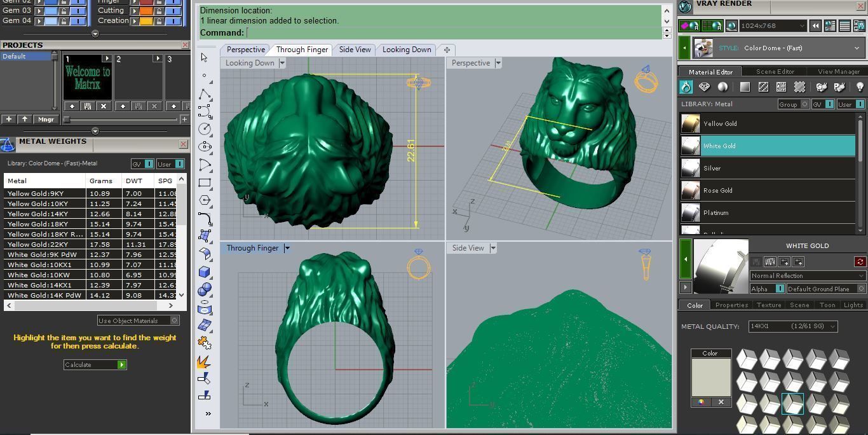Toggle the lock on the Cutting layer

pyautogui.click(x=158, y=11)
